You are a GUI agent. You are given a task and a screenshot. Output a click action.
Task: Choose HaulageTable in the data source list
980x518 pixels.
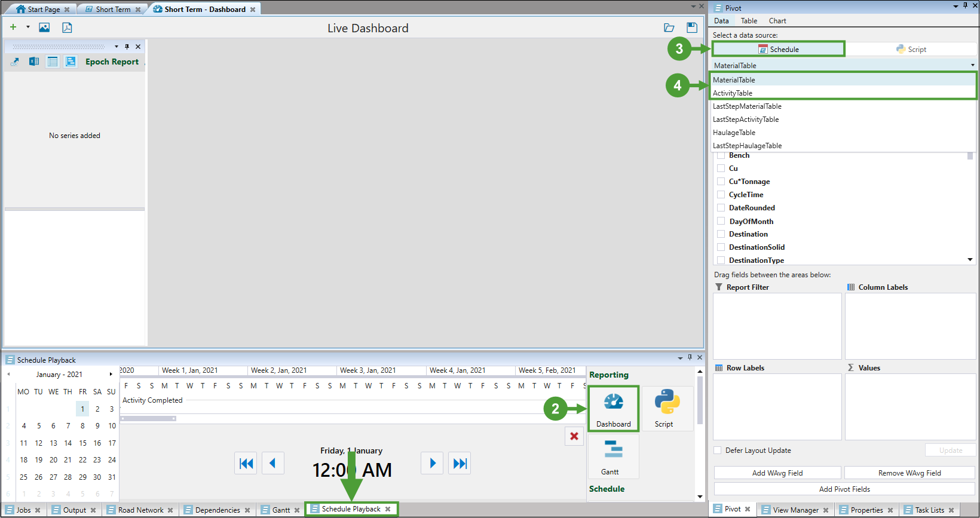(x=734, y=133)
